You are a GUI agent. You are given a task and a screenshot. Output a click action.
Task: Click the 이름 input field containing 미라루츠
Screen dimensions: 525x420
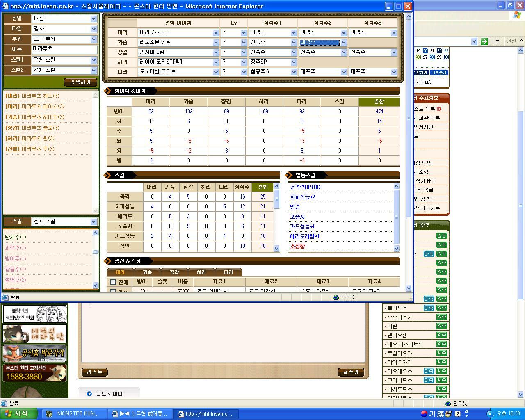(x=64, y=49)
